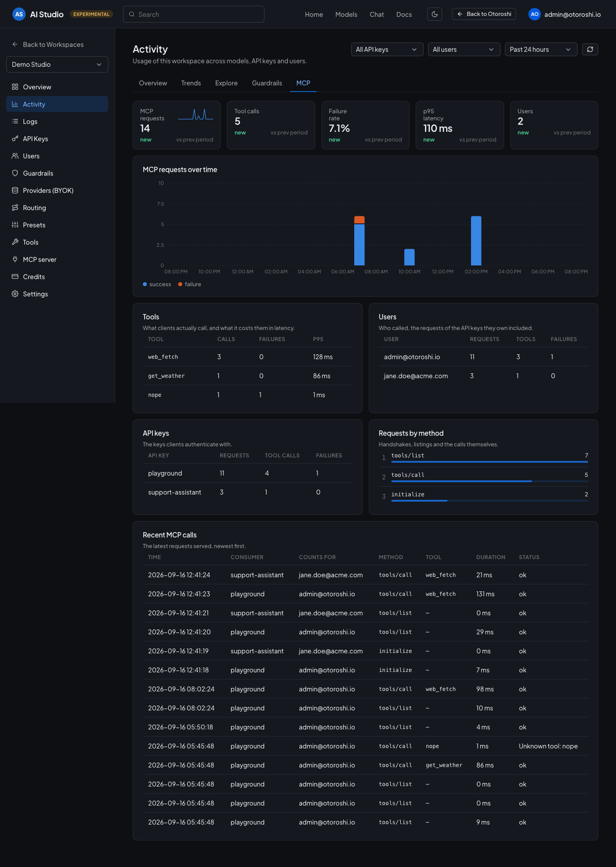Click jane.doe@acme.com in Users table

416,376
